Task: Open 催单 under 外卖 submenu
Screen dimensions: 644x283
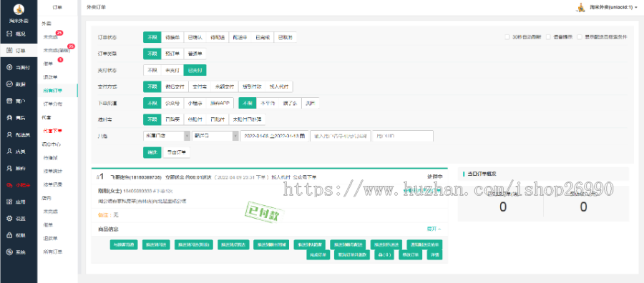Action: pos(48,64)
